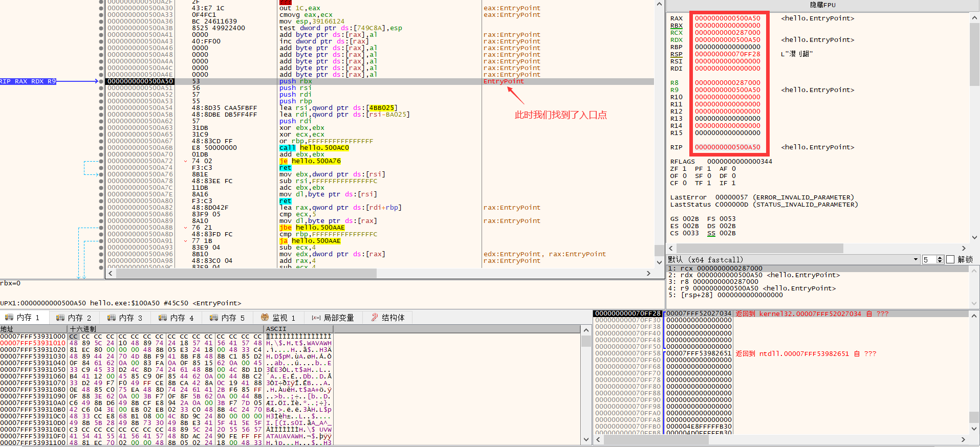Viewport: 980px width, 447px height.
Task: Toggle breakpoint dot at address 0000000000500A72
Action: 101,161
